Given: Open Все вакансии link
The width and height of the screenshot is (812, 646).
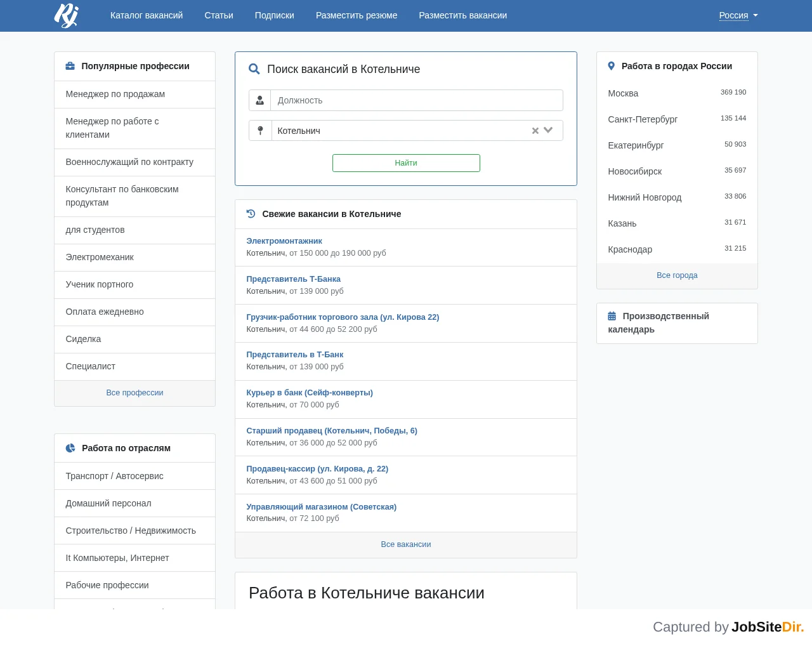Looking at the screenshot, I should (406, 544).
